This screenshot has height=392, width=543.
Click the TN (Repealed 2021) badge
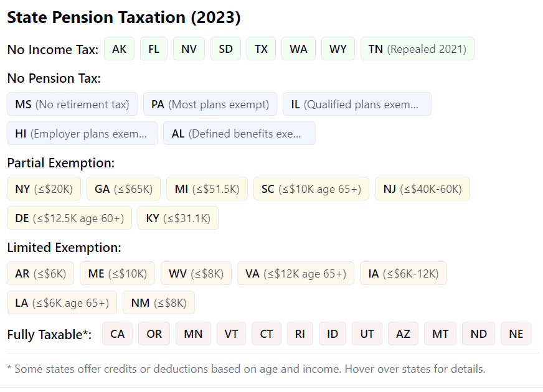point(417,49)
